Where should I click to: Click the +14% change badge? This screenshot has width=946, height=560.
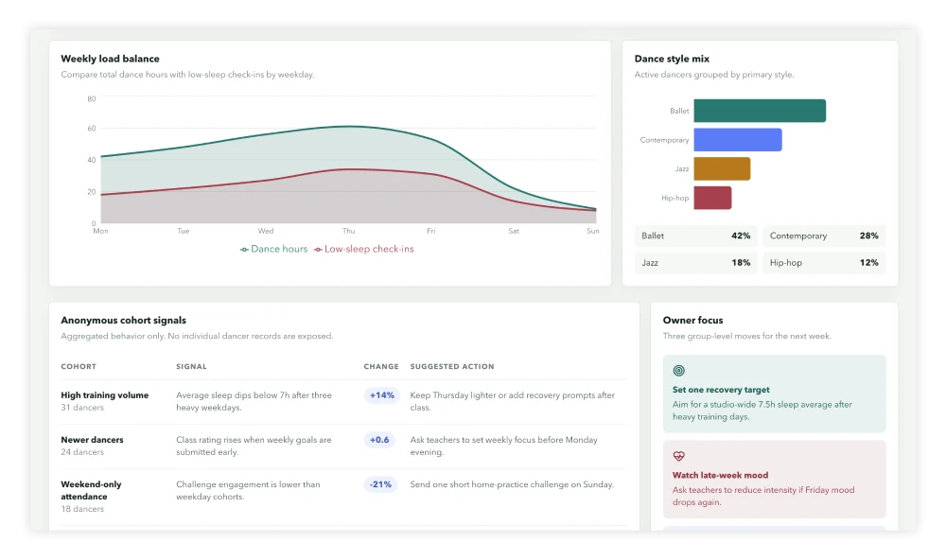(x=382, y=395)
